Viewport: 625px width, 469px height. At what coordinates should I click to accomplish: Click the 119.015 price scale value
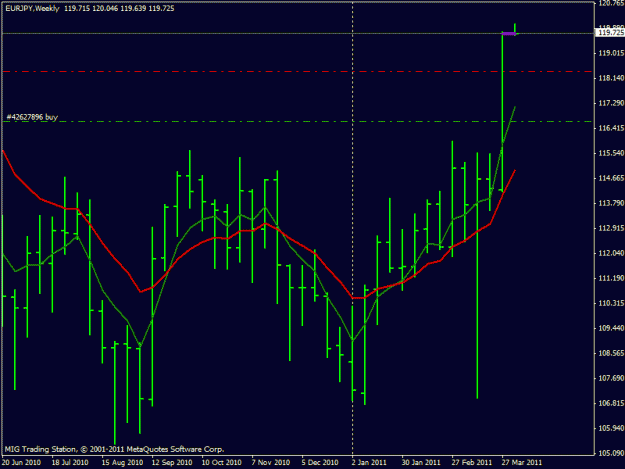[611, 53]
